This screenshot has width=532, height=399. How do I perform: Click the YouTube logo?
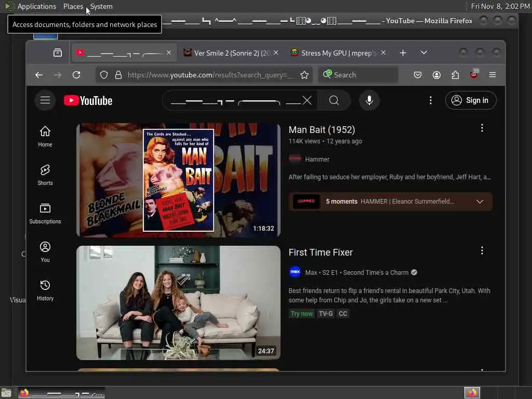point(88,100)
